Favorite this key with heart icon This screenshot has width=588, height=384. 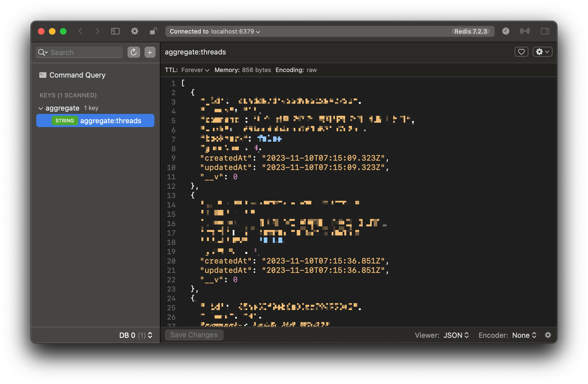pyautogui.click(x=521, y=52)
